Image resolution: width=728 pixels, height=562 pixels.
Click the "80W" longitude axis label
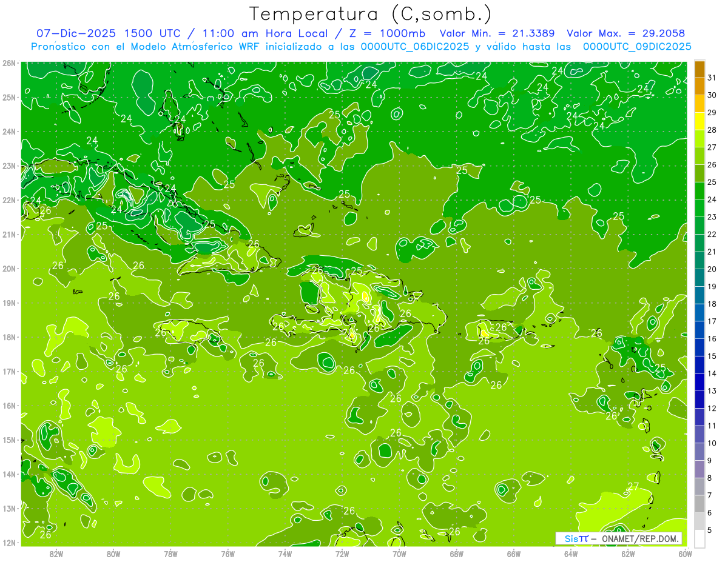point(113,554)
